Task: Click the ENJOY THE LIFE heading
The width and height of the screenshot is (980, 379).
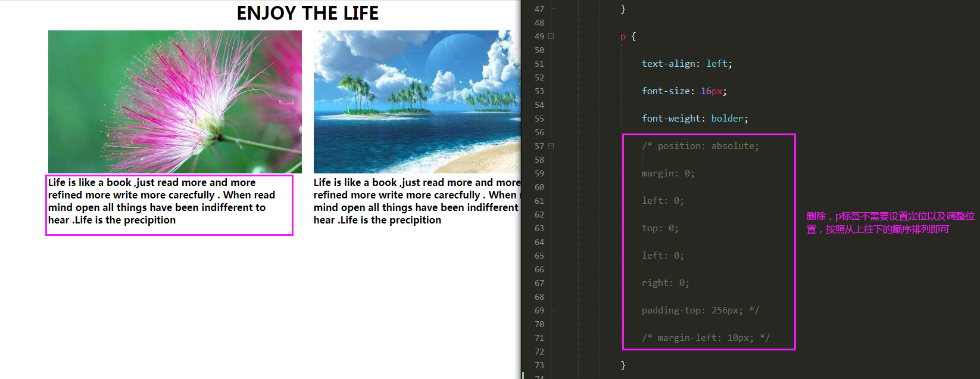Action: [x=308, y=13]
